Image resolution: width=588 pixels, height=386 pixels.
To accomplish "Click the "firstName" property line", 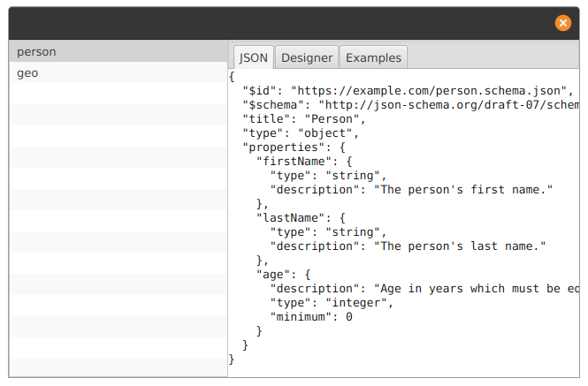I will (304, 162).
